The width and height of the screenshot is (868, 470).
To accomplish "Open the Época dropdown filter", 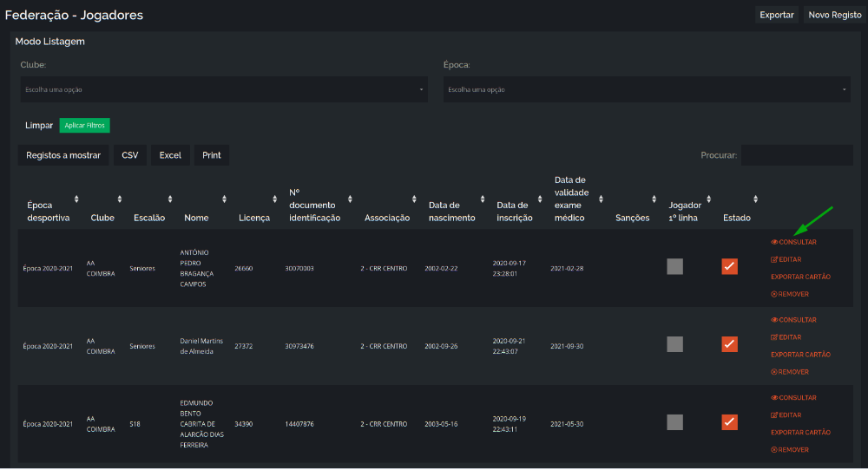I will tap(647, 89).
